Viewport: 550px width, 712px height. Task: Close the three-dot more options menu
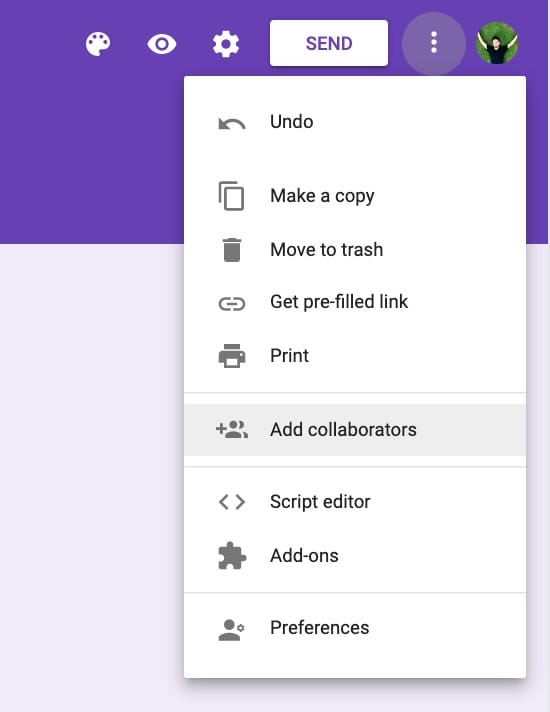point(434,43)
